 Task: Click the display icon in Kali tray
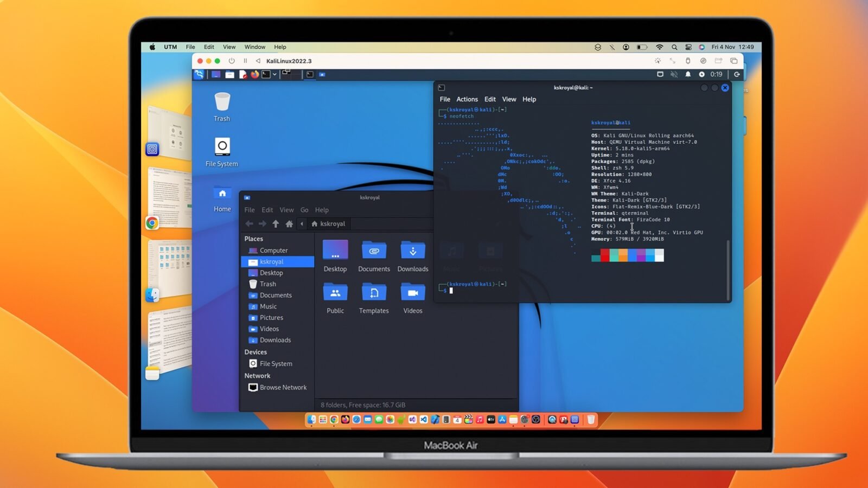(660, 74)
